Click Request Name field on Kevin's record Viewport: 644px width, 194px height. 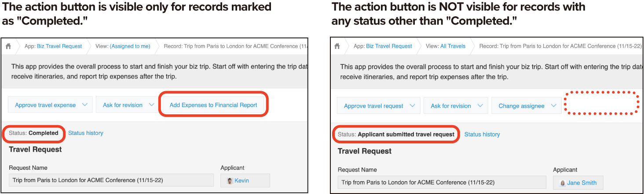point(111,180)
